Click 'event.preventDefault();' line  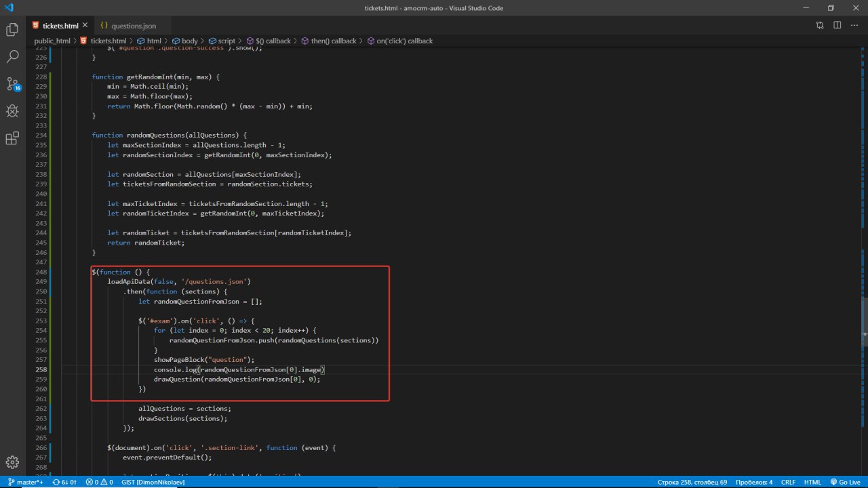167,457
